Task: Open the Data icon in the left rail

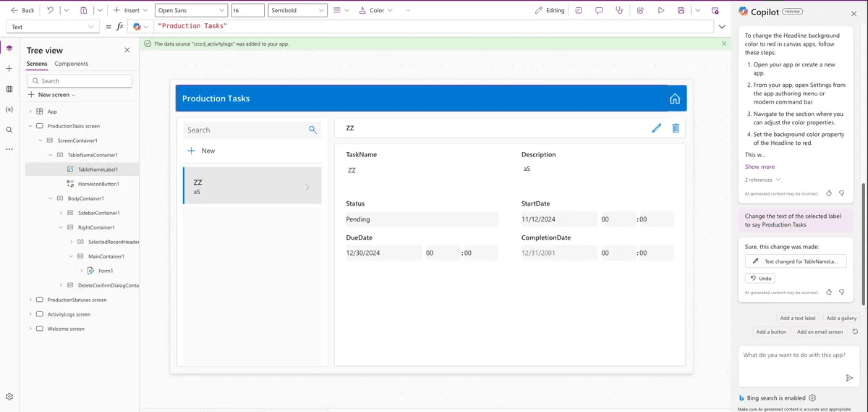Action: [9, 89]
